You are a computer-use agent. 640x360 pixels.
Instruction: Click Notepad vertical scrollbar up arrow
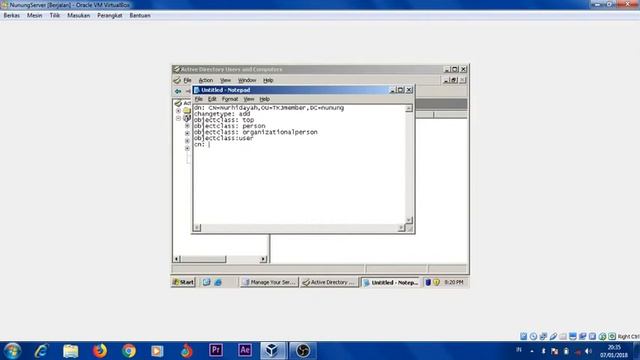pos(409,108)
